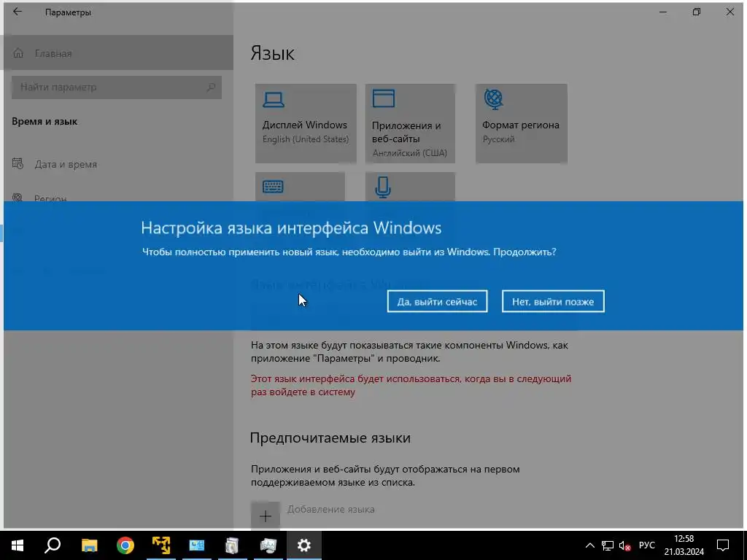This screenshot has height=560, width=747.
Task: Open the microphone speech tile
Action: 410,187
